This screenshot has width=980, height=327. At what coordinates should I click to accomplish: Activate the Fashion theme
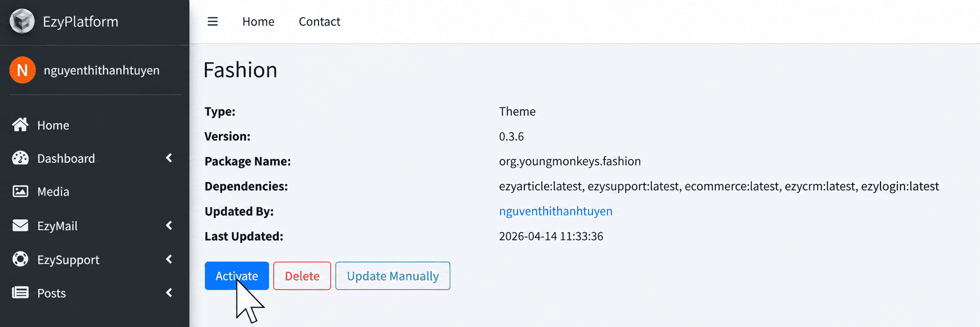pos(237,276)
